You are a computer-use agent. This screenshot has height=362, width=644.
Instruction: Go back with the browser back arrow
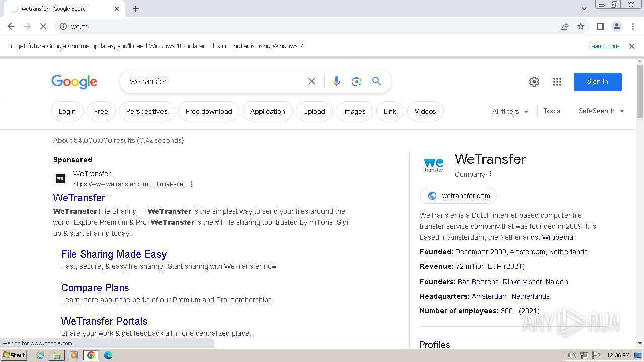coord(11,27)
